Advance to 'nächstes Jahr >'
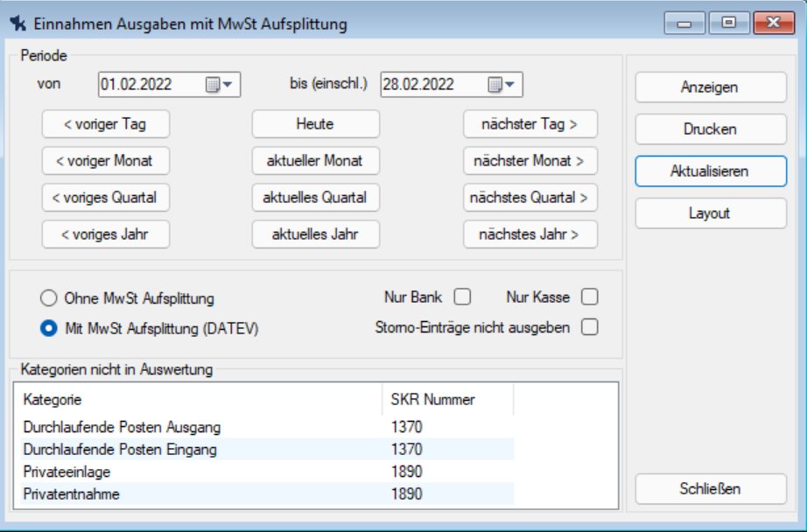The height and width of the screenshot is (532, 807). (530, 234)
